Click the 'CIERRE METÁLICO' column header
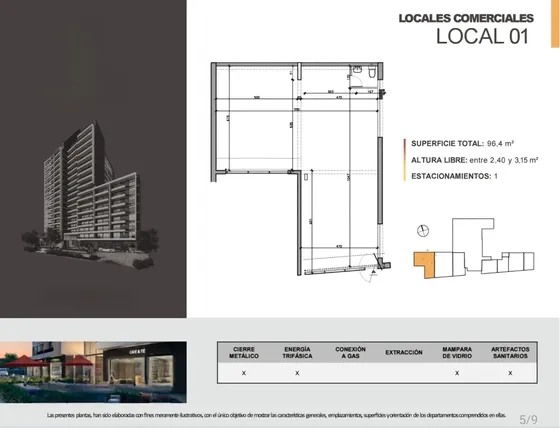Screen dimensions: 560x428 click(244, 353)
